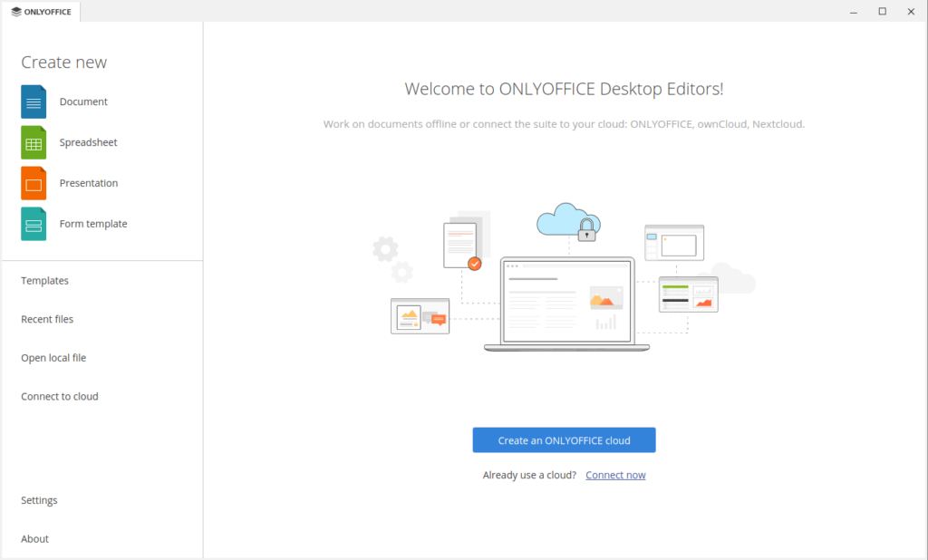Click the green Spreadsheet file icon
This screenshot has width=928, height=560.
34,142
